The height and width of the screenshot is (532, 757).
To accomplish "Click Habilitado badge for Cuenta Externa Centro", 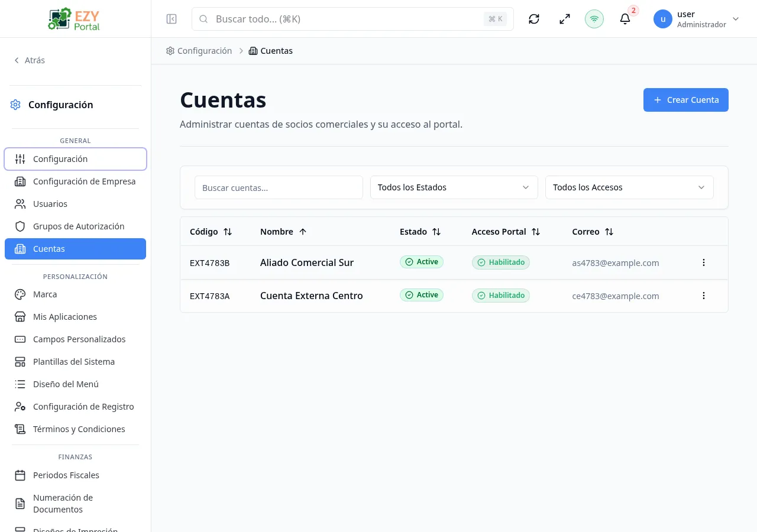I will [x=501, y=296].
